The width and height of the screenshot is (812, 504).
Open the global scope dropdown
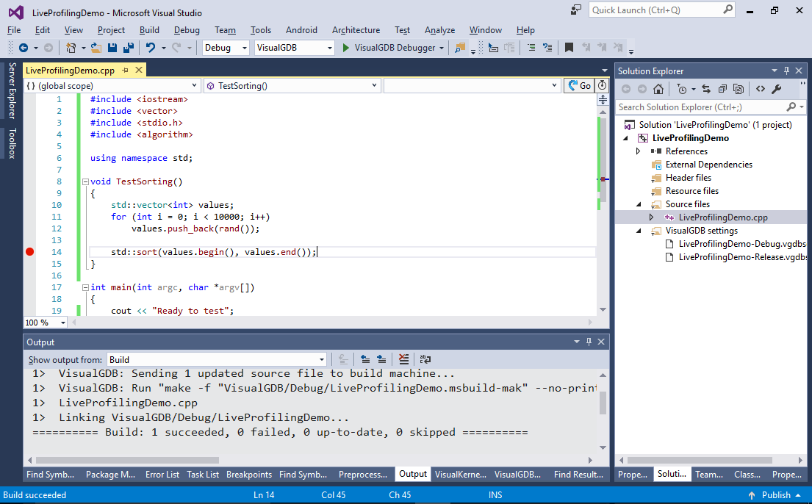112,85
